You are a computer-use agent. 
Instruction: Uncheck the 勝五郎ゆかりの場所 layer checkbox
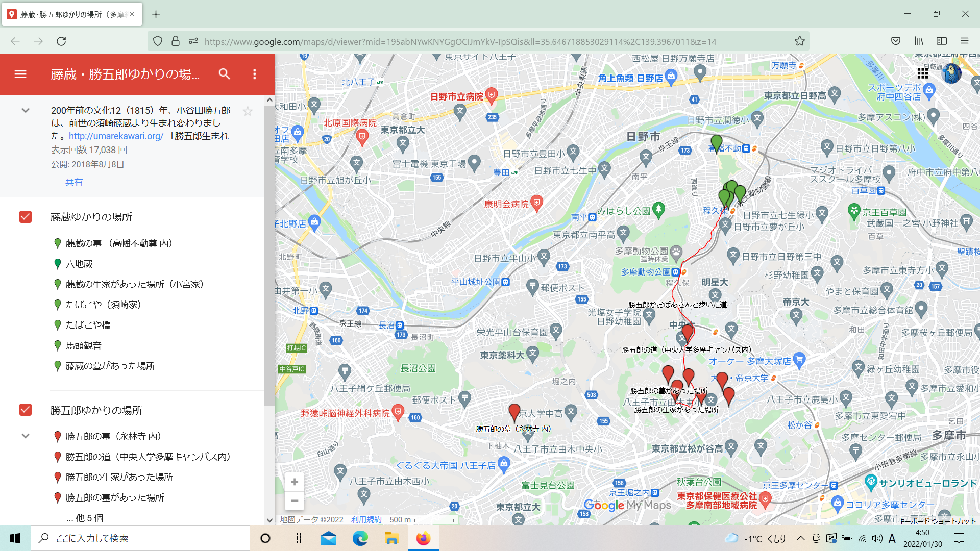[x=26, y=410]
